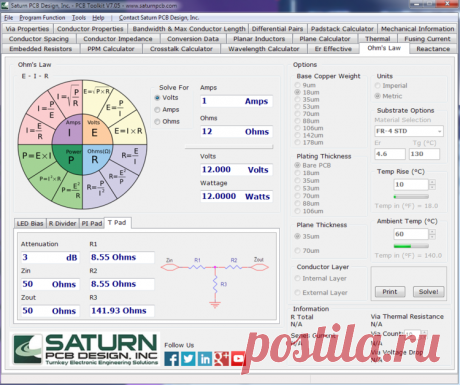Screen dimensions: 460x385
Task: Click the R3 result 141.93 Ohms
Action: tap(122, 311)
